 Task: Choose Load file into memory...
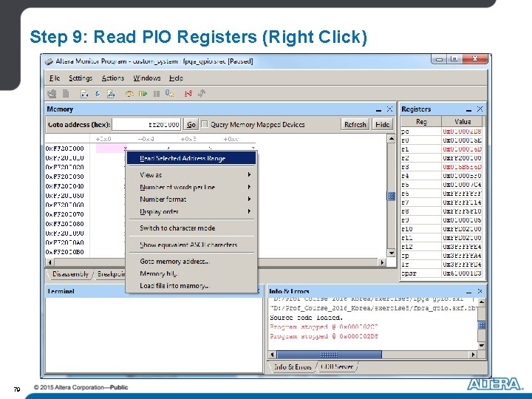tap(191, 286)
